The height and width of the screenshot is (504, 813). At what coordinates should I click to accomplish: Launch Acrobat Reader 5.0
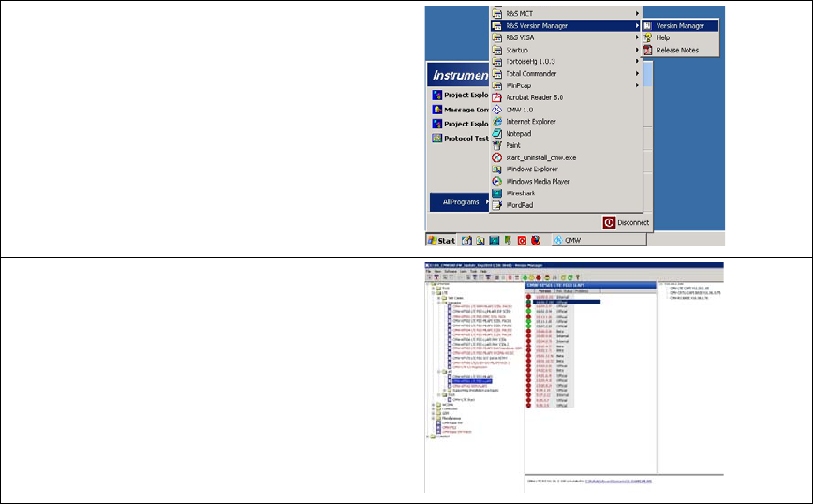coord(566,97)
